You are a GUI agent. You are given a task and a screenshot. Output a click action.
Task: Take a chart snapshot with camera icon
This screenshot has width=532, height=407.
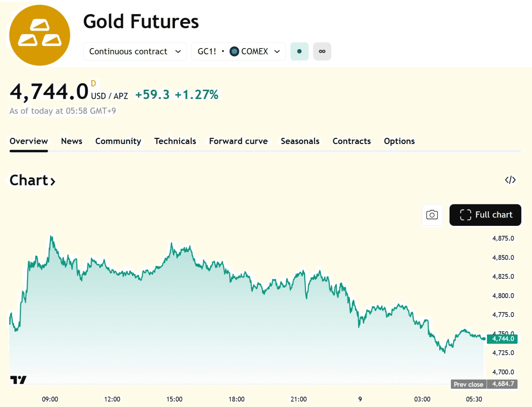pyautogui.click(x=432, y=215)
